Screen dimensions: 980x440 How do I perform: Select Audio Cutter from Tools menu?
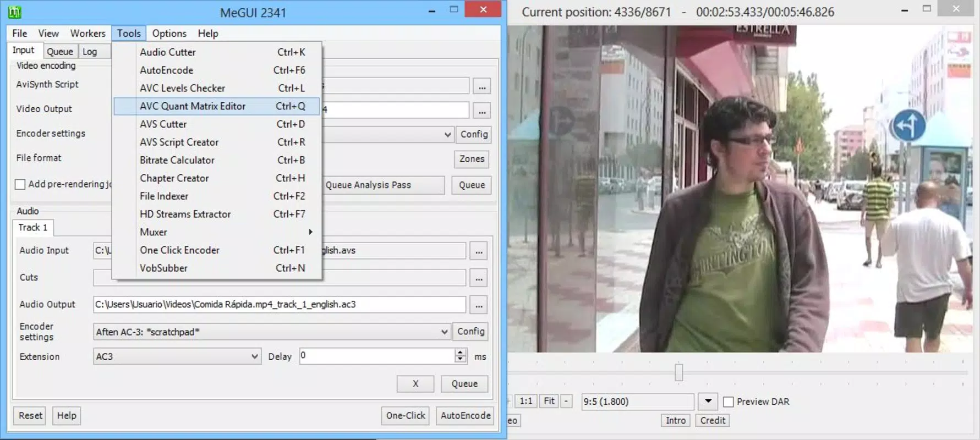tap(216, 52)
